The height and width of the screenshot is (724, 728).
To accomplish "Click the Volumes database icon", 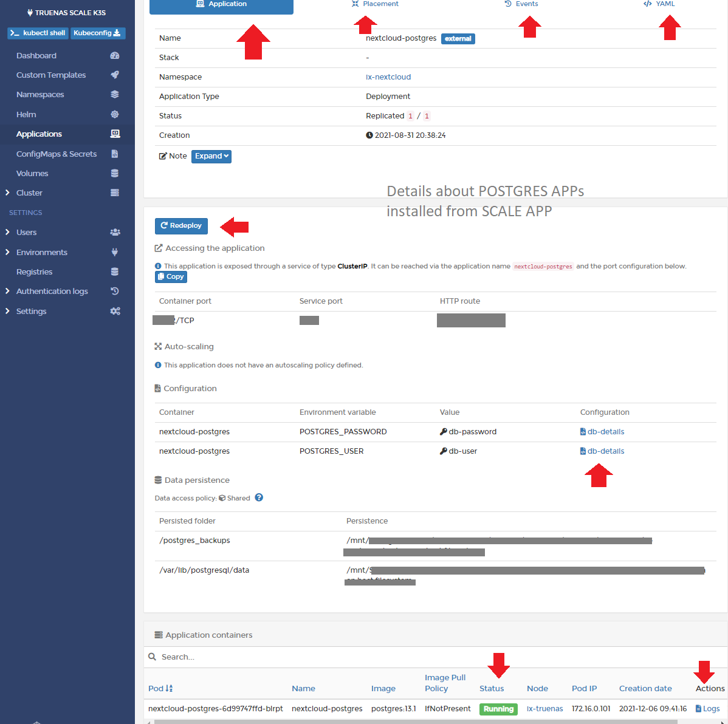I will (x=115, y=173).
